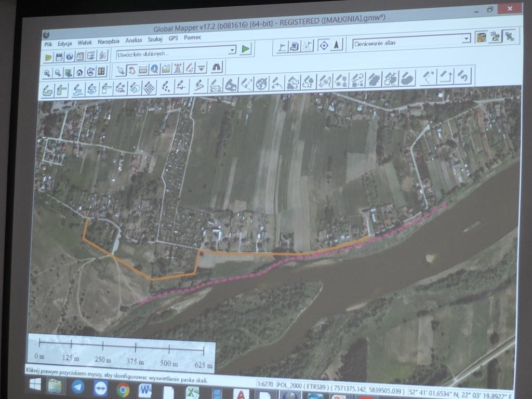The image size is (532, 399).
Task: Open Microsoft Excel from the taskbar
Action: tap(192, 393)
